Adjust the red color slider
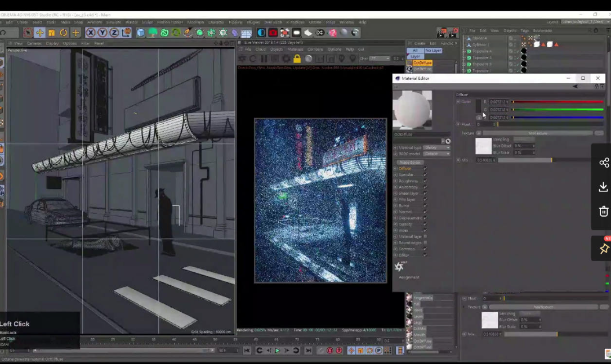Image resolution: width=611 pixels, height=364 pixels. tap(558, 102)
